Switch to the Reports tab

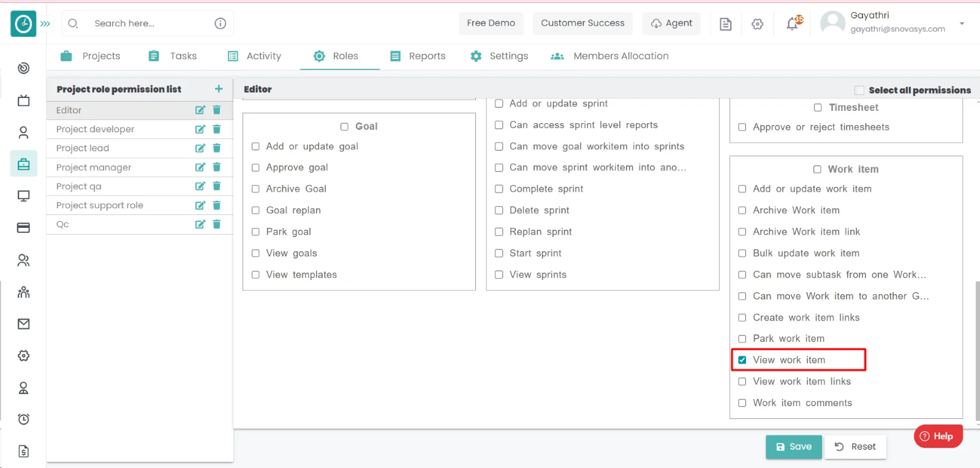[418, 56]
